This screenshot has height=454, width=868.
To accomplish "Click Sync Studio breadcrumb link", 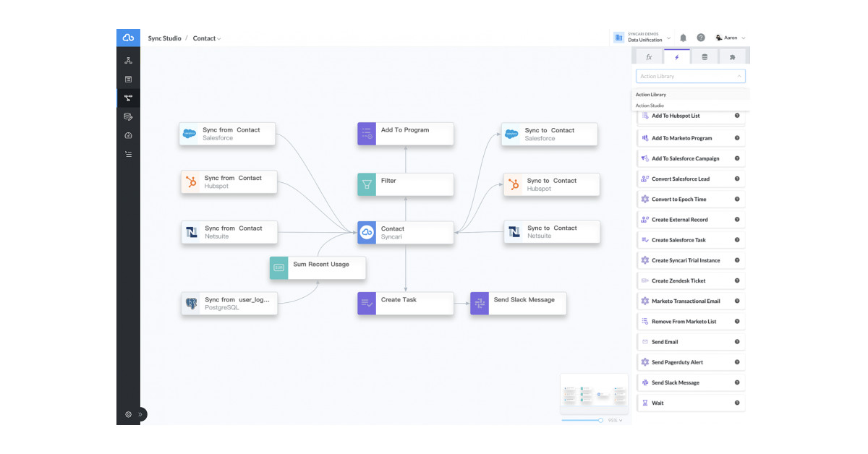I will coord(165,38).
